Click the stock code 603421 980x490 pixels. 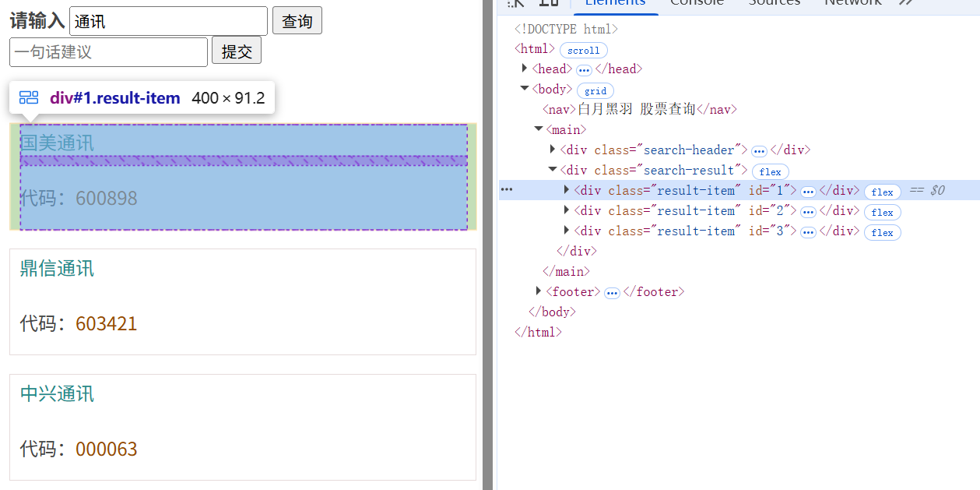(107, 323)
